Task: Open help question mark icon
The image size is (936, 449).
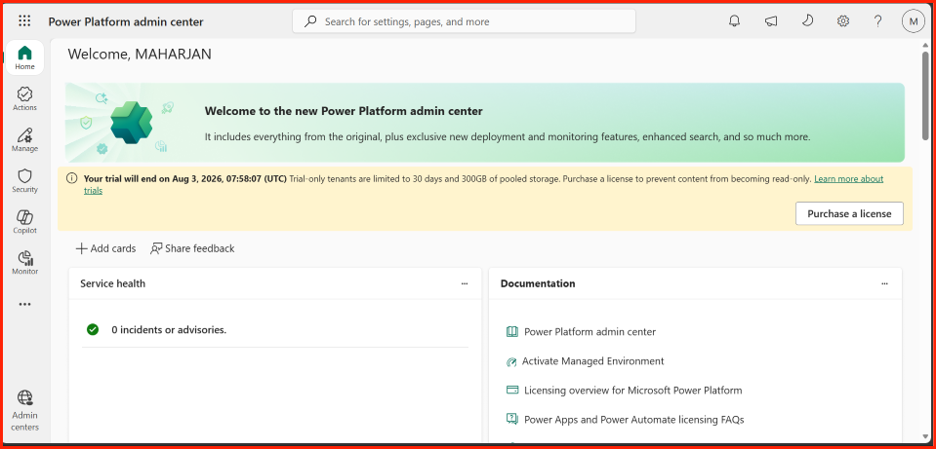Action: coord(878,21)
